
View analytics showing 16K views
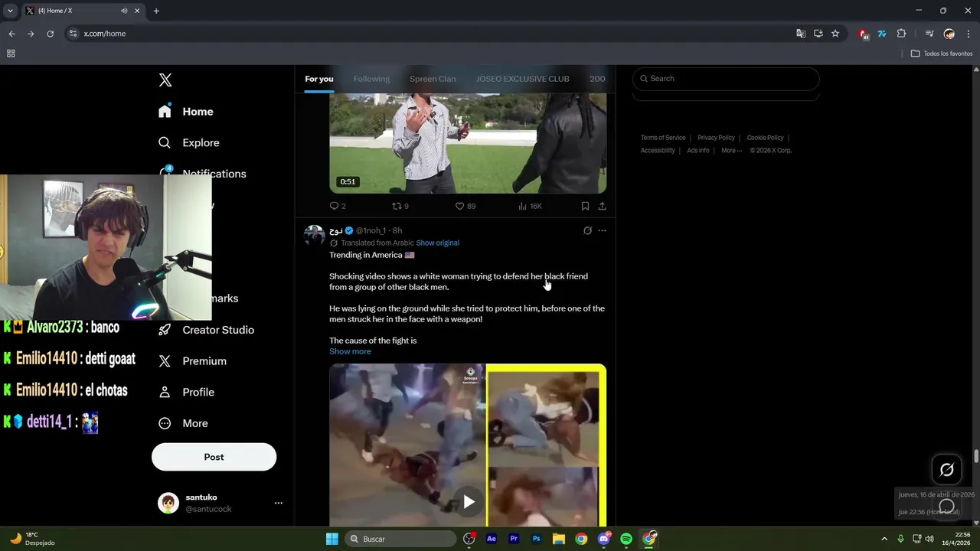pos(530,206)
